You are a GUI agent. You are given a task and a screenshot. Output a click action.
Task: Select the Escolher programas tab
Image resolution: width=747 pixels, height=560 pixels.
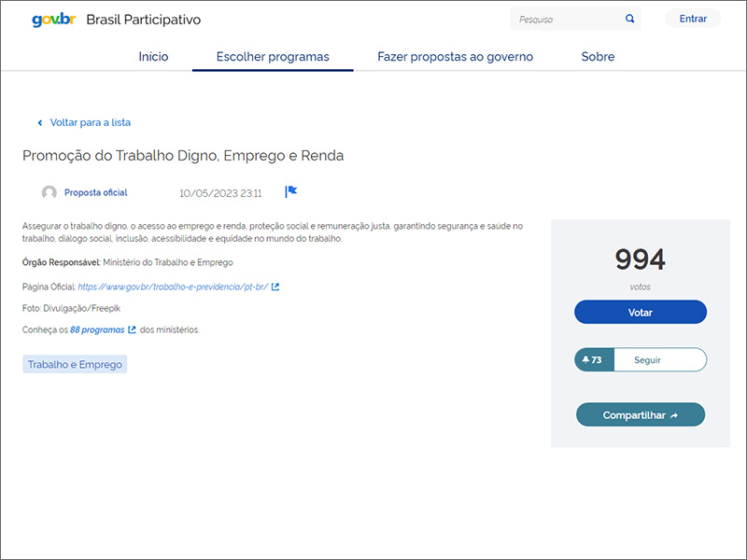273,57
